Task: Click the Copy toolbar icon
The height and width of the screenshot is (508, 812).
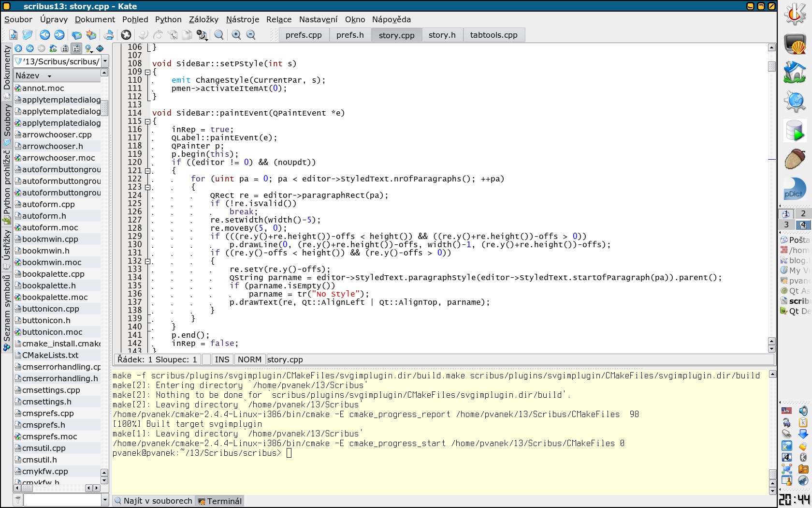Action: click(187, 35)
